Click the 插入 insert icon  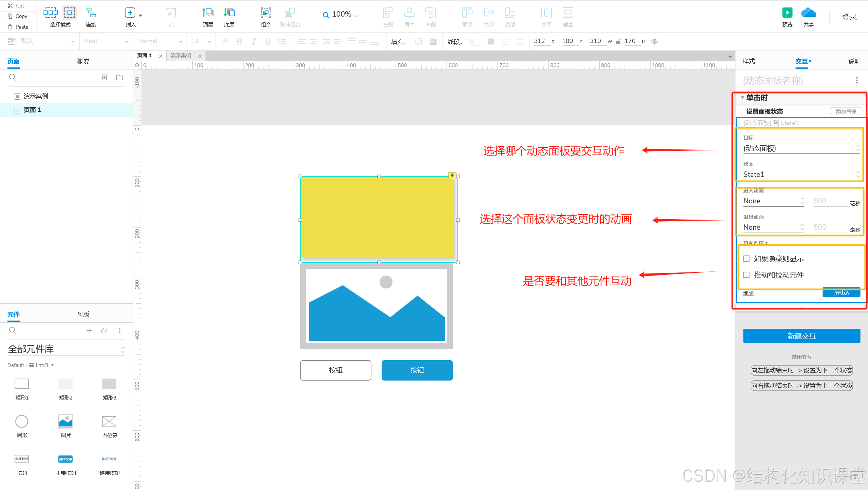pos(130,13)
